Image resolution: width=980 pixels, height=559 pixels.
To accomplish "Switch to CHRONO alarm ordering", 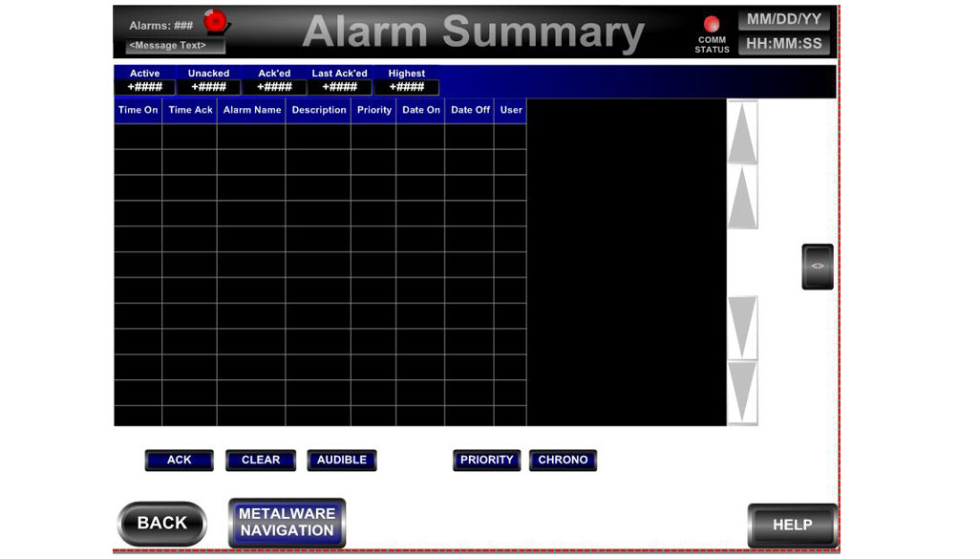I will [563, 461].
